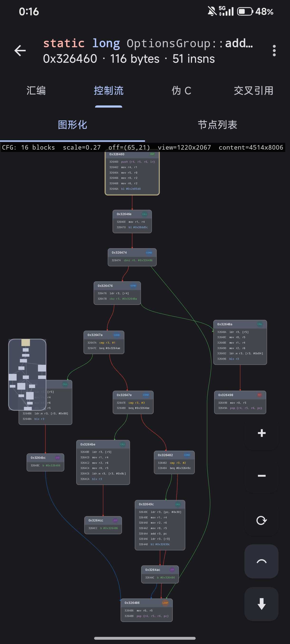Screen dimensions: 290x644
Task: Tap instruction 'beq #0x3264ae'
Action: coord(110,348)
